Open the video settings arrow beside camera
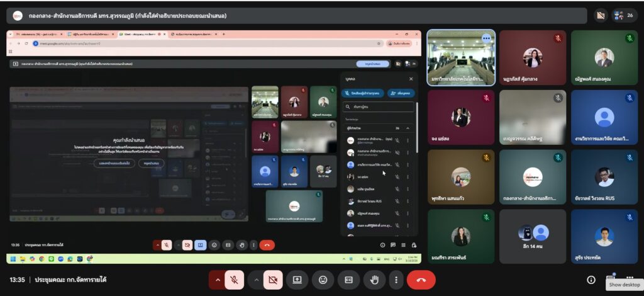Image resolution: width=644 pixels, height=296 pixels. point(257,280)
